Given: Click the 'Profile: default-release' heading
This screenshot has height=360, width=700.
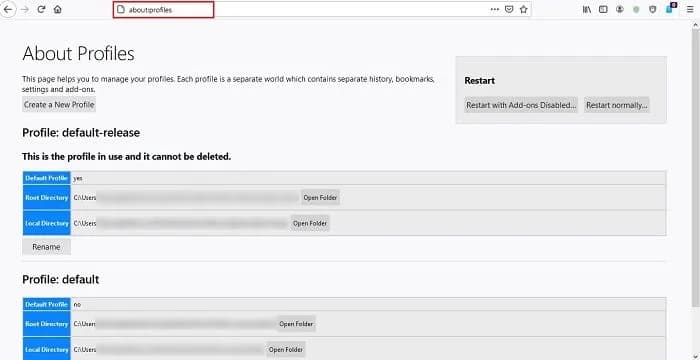Looking at the screenshot, I should [x=81, y=133].
